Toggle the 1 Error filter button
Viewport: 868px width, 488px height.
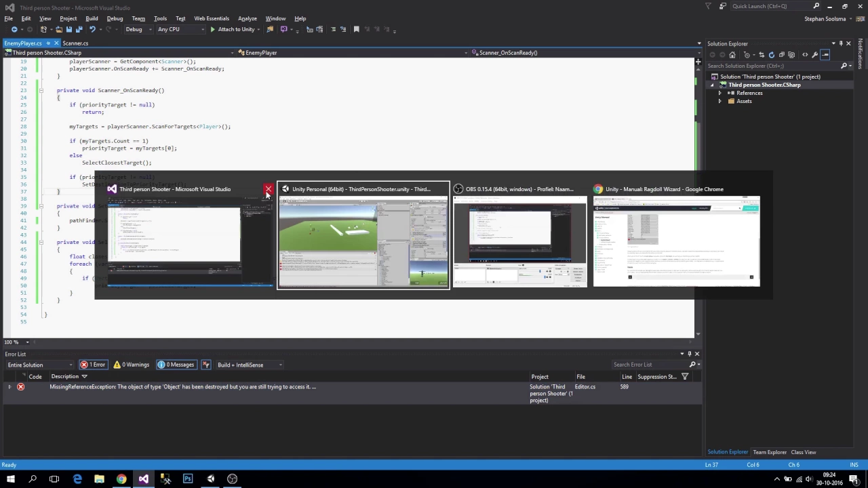[93, 365]
